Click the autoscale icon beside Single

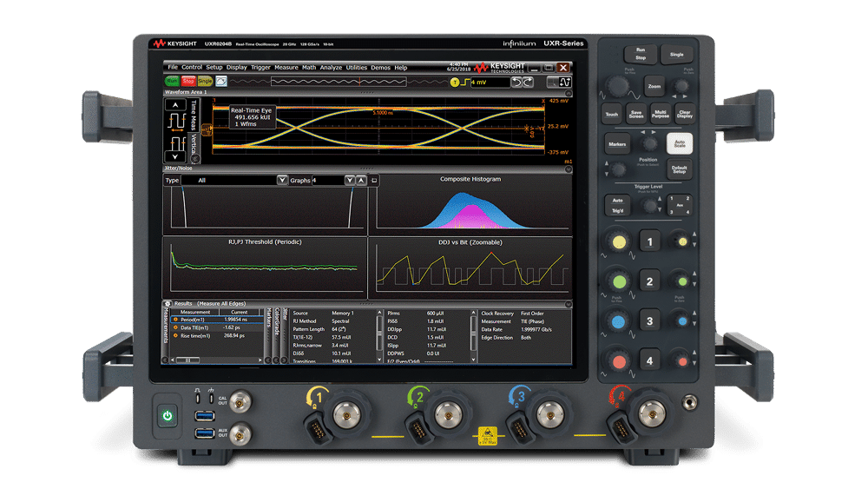pyautogui.click(x=220, y=82)
